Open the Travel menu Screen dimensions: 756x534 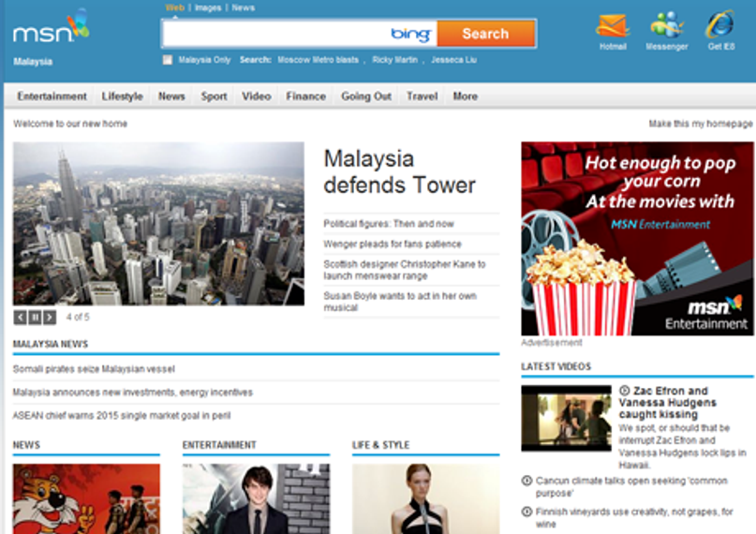pos(422,96)
